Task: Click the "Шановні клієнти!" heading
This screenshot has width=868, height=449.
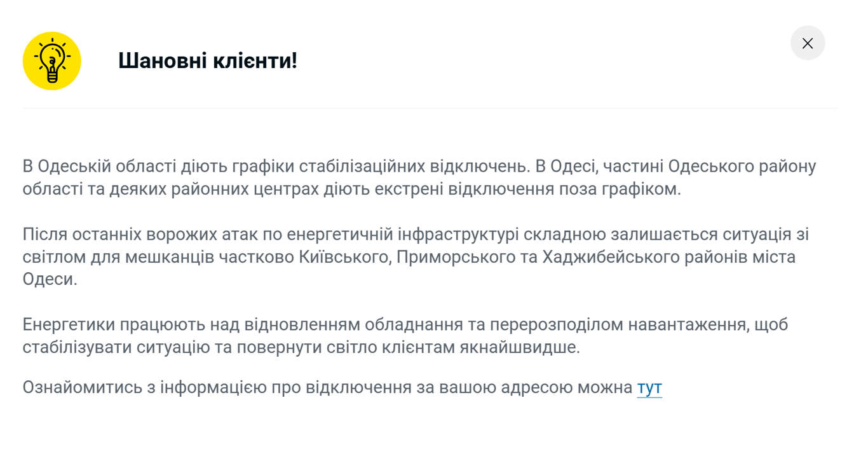Action: pyautogui.click(x=208, y=61)
